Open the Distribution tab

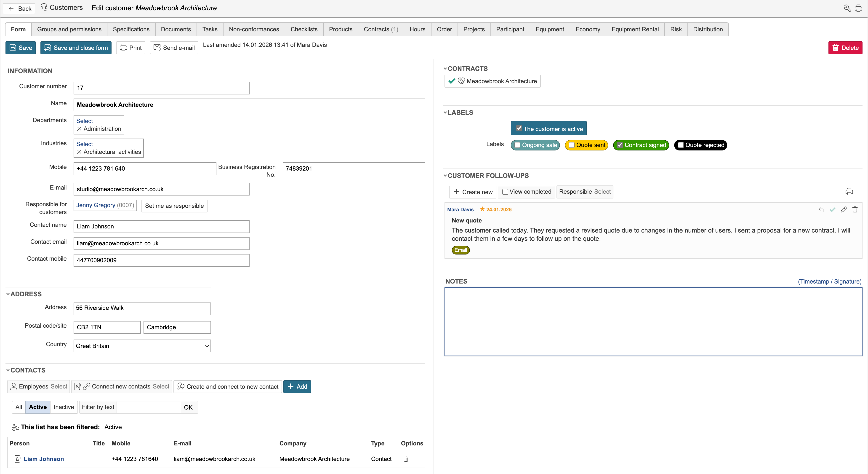point(708,29)
